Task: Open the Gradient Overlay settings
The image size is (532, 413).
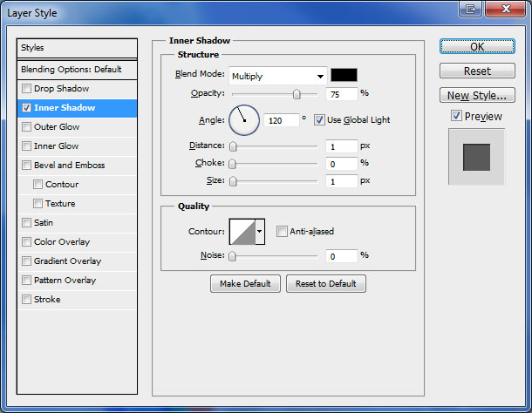Action: (67, 261)
